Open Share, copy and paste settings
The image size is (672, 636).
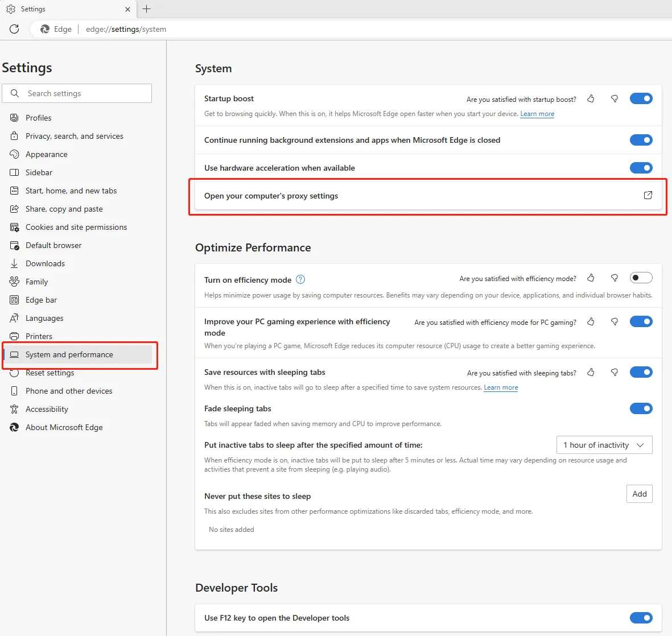(77, 209)
